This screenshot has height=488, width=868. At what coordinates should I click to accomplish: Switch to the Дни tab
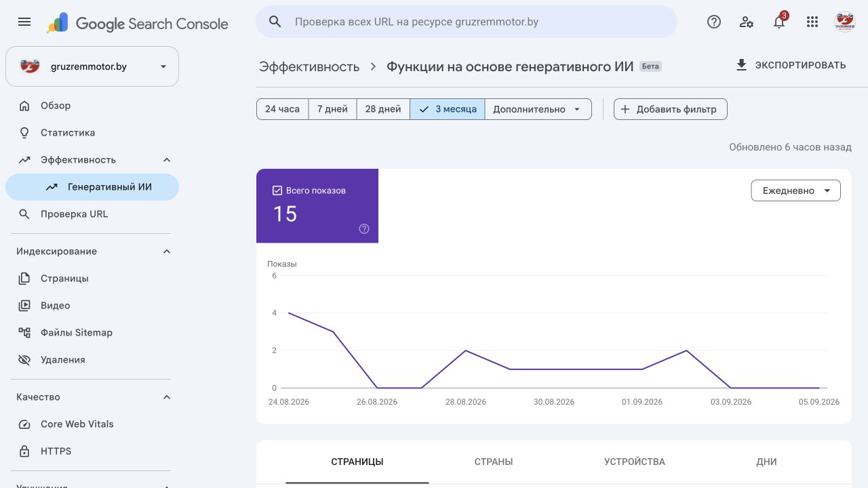pyautogui.click(x=766, y=462)
